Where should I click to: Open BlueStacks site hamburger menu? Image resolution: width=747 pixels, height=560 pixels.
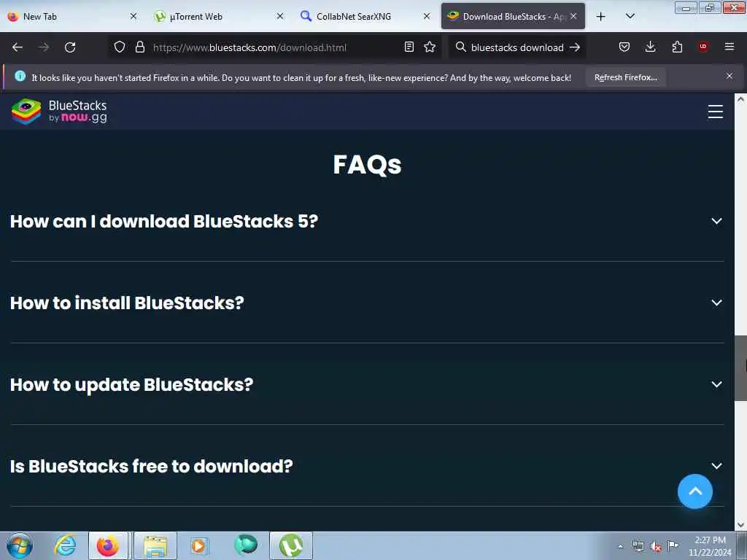pyautogui.click(x=715, y=112)
